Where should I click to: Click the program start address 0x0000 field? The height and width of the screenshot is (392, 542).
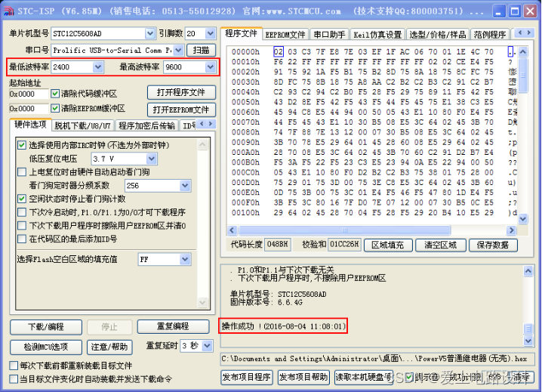click(x=29, y=94)
